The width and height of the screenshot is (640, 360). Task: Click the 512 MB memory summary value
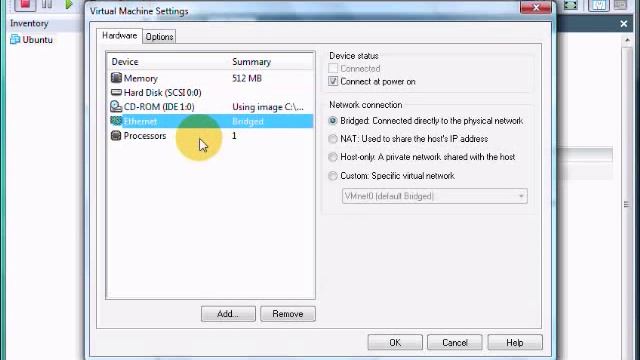pyautogui.click(x=247, y=78)
